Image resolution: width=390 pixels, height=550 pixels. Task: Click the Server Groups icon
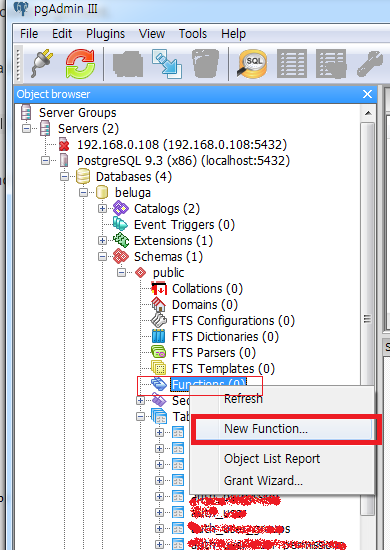(x=26, y=113)
